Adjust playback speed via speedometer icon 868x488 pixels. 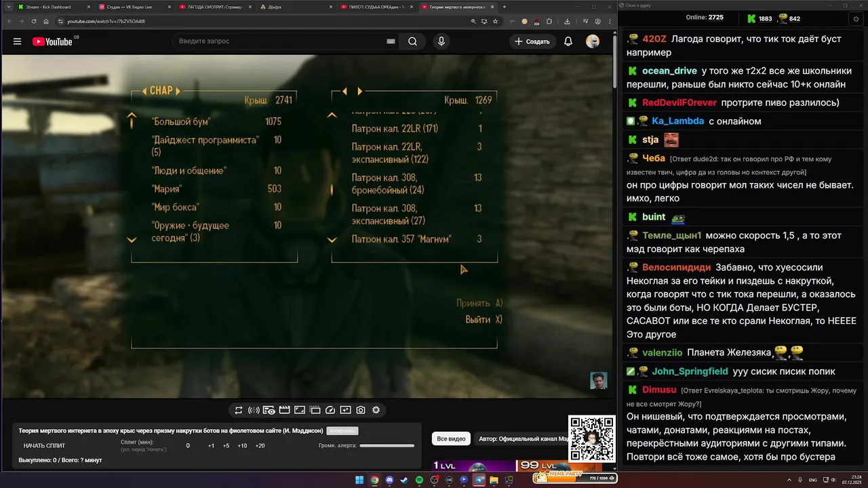[330, 410]
